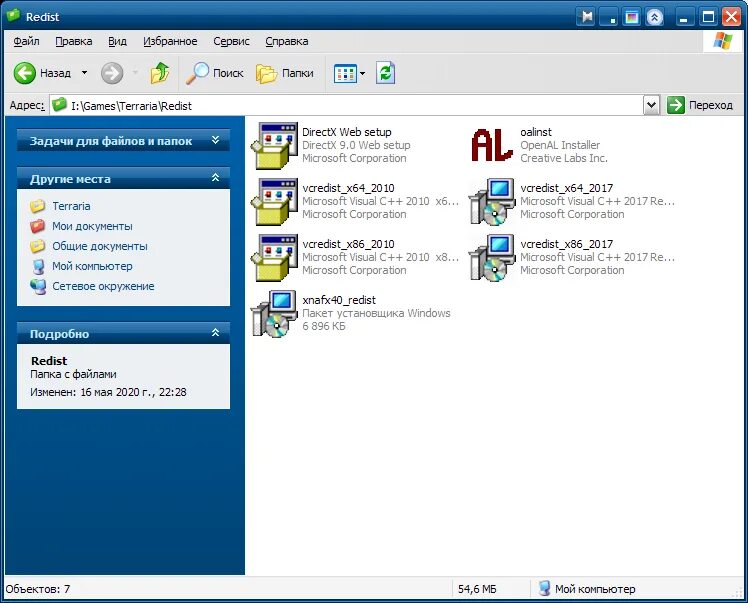The image size is (748, 603).
Task: Expand the address bar dropdown
Action: pyautogui.click(x=651, y=105)
